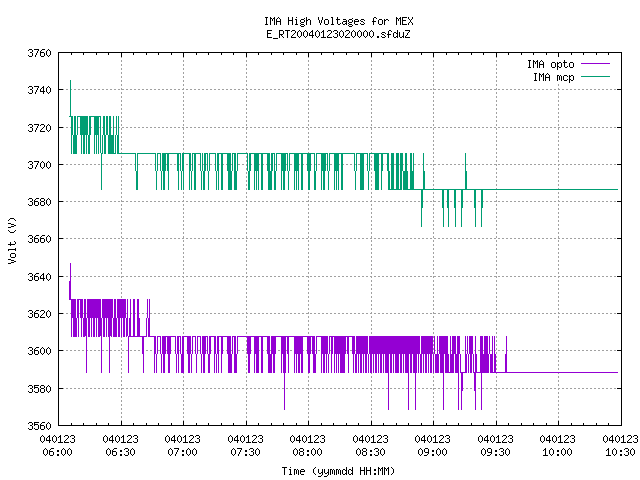Click the 3600 y-axis tick label
Viewport: 640px width, 480px height.
click(40, 351)
